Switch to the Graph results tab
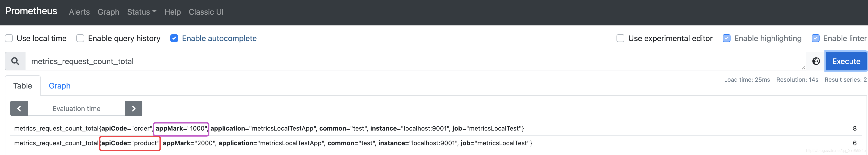This screenshot has width=868, height=155. coord(60,86)
